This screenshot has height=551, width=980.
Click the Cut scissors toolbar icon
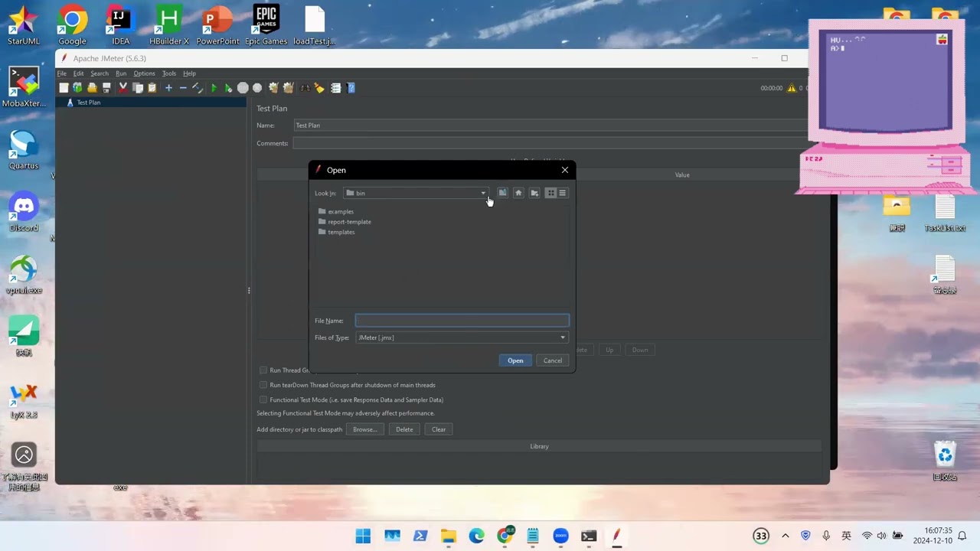coord(122,88)
